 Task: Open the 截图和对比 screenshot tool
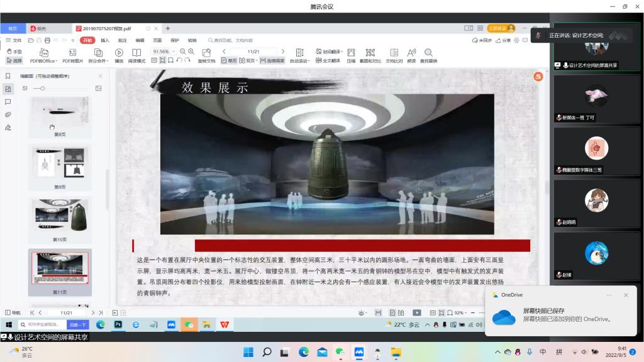point(370,55)
